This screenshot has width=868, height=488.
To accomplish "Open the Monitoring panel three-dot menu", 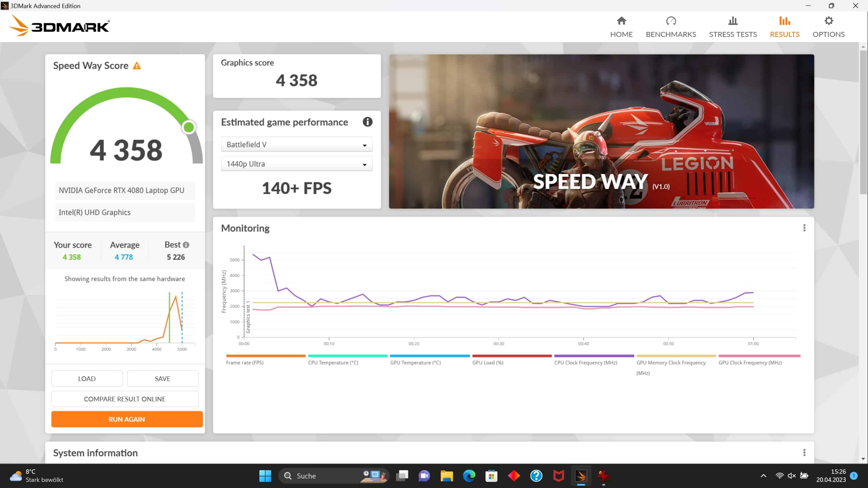I will pyautogui.click(x=804, y=228).
